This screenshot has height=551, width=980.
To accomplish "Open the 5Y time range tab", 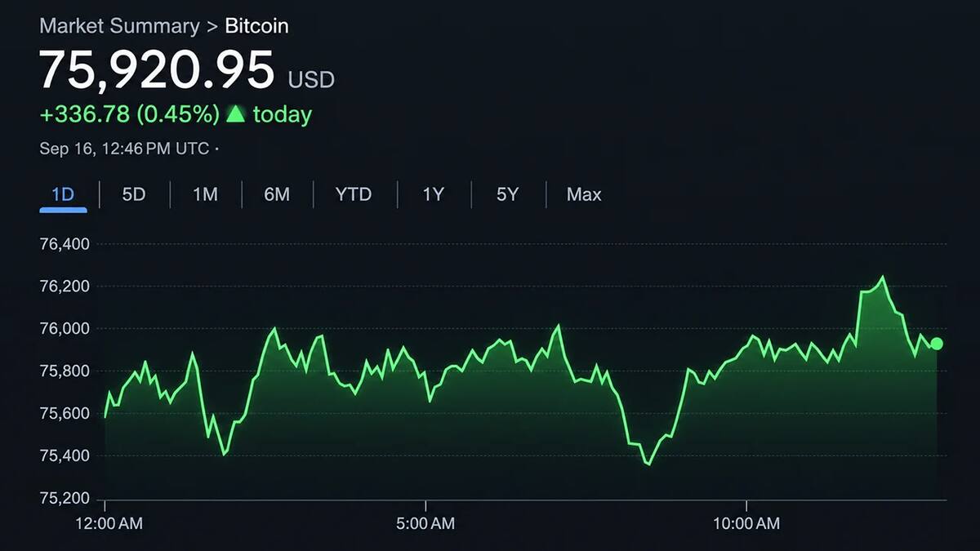I will click(x=507, y=194).
